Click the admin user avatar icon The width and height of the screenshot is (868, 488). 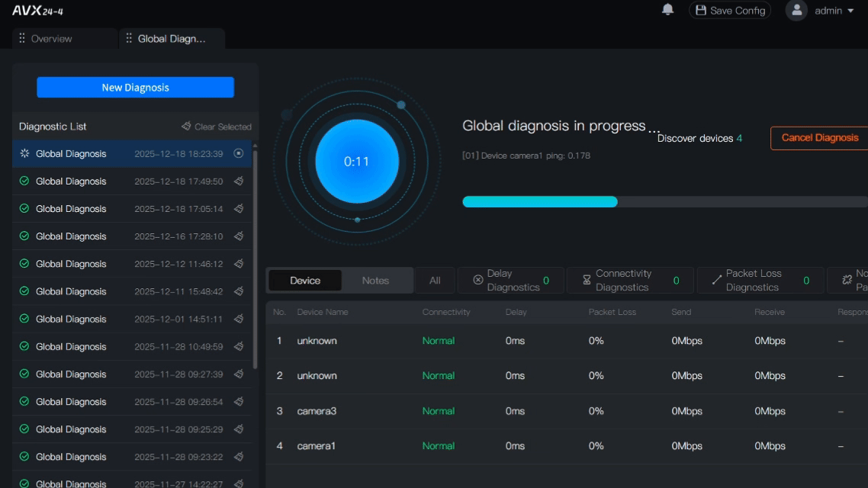click(x=796, y=11)
